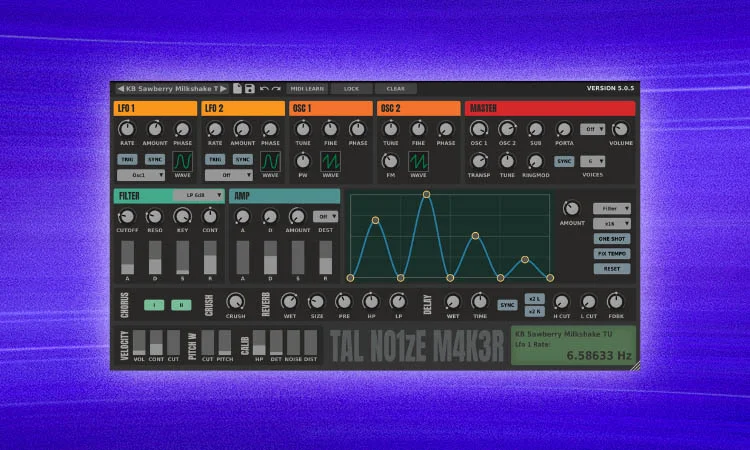Image resolution: width=750 pixels, height=450 pixels.
Task: Go to previous preset with left arrow
Action: pos(120,89)
